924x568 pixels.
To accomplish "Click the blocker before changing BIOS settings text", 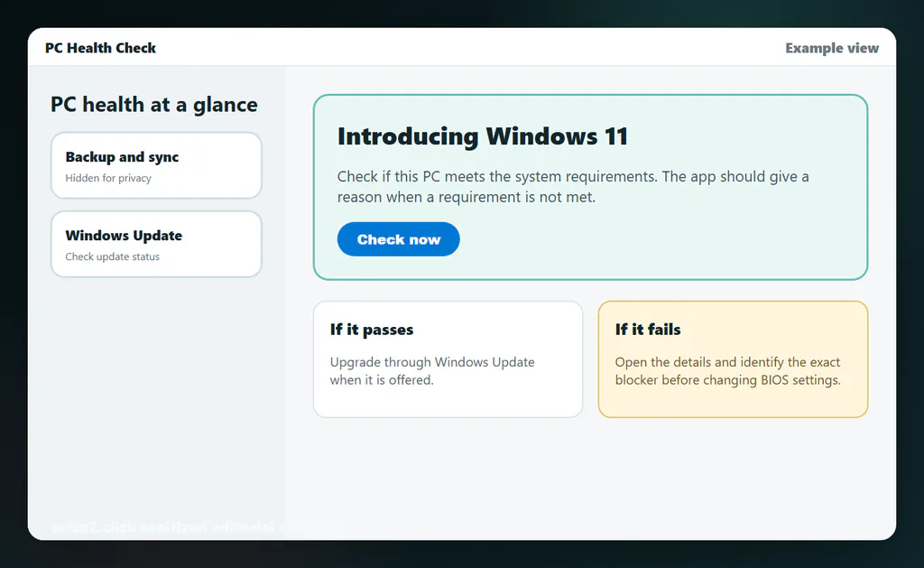I will [x=728, y=380].
